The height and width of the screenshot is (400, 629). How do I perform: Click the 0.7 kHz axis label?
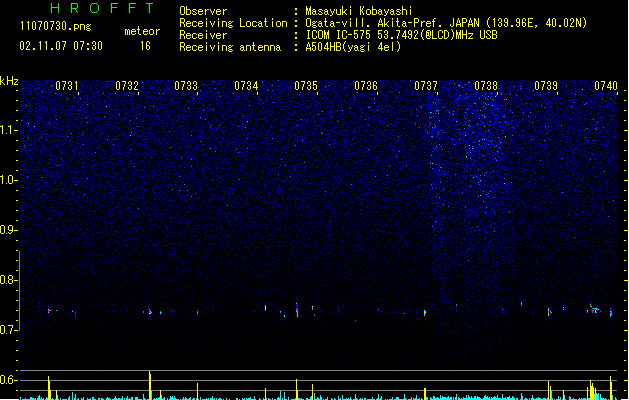pos(9,330)
